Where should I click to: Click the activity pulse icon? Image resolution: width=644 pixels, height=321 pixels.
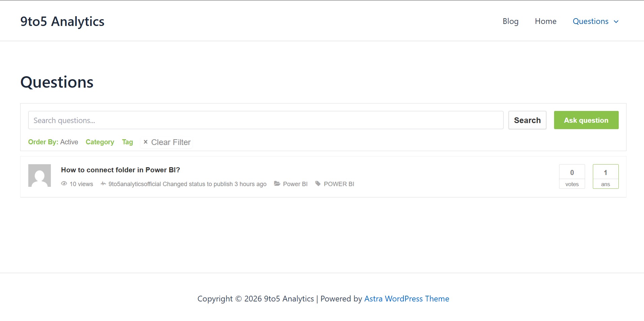click(103, 184)
